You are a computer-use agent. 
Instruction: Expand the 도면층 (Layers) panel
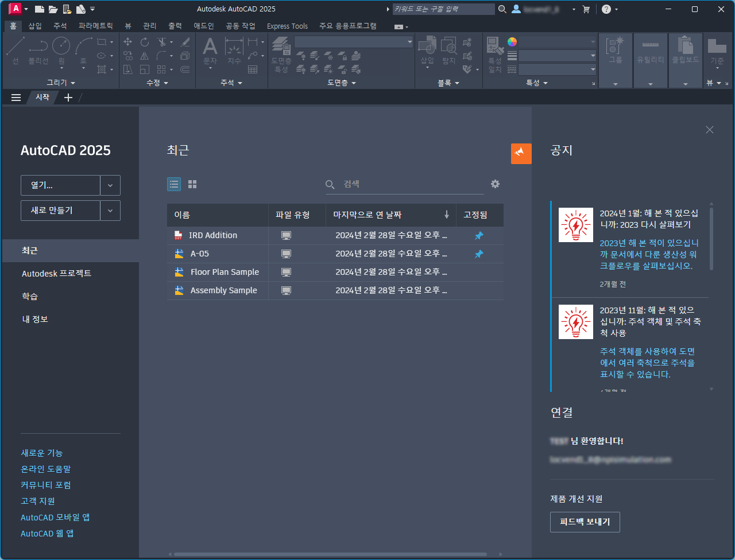[342, 83]
